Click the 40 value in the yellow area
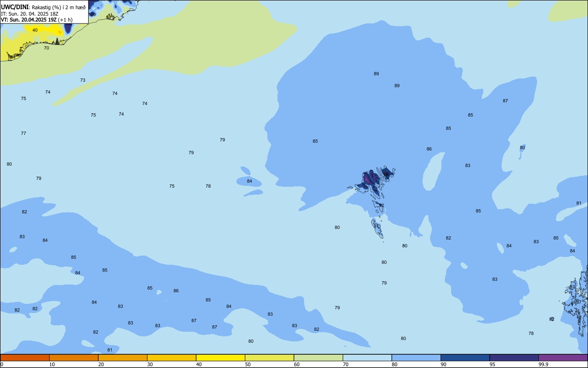The image size is (588, 368). pos(35,30)
